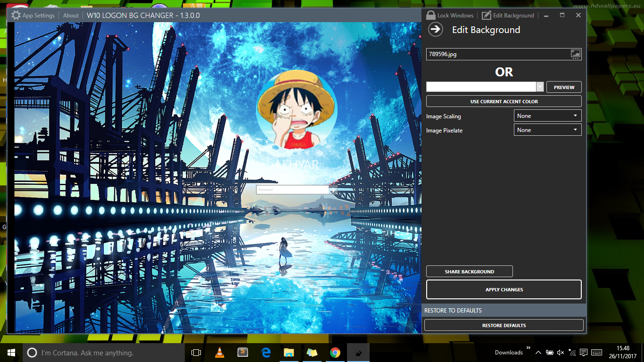The width and height of the screenshot is (644, 362).
Task: Click Edit Background in the title bar
Action: [508, 15]
